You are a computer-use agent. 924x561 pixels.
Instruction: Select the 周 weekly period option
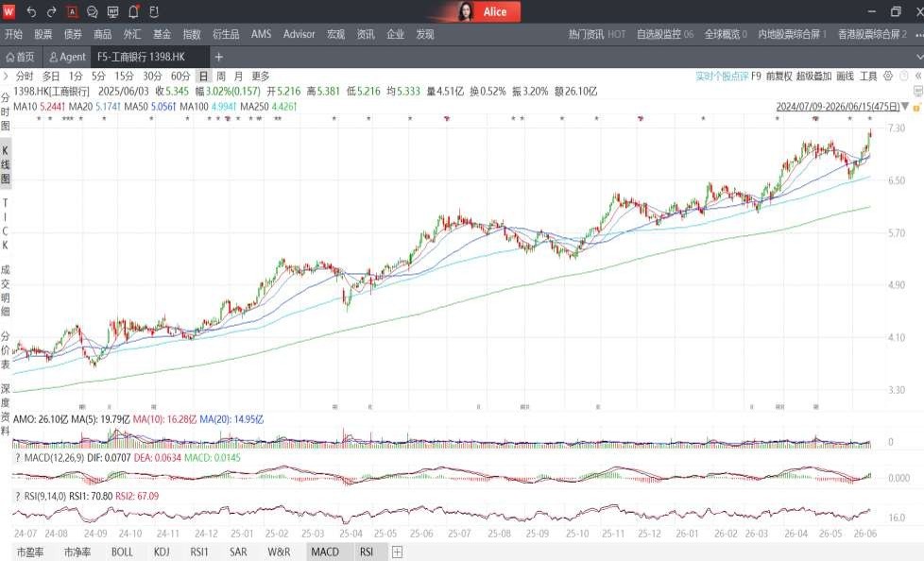tap(220, 76)
